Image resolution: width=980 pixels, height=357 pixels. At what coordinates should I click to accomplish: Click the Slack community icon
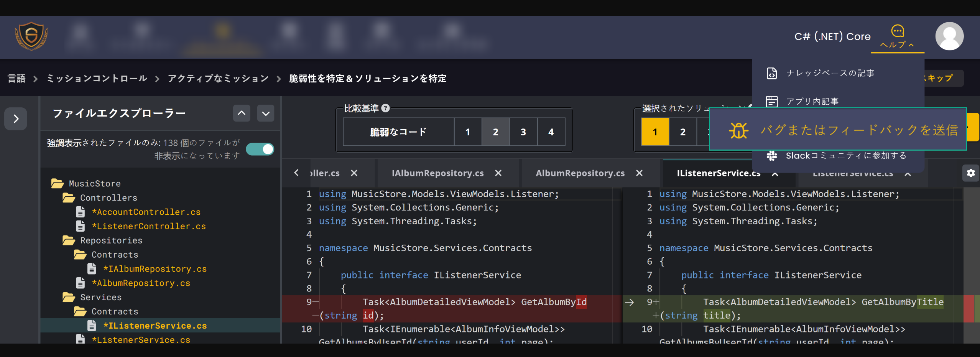771,155
